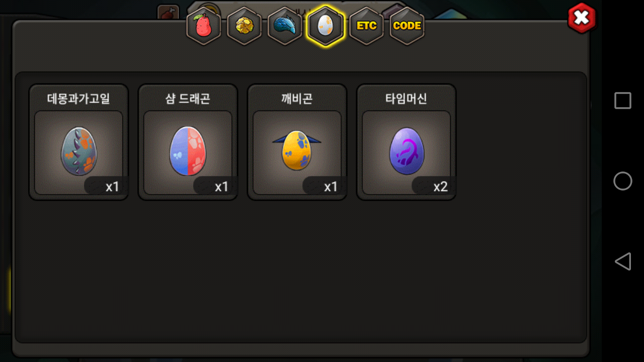This screenshot has height=362, width=644.
Task: Click the 샴 드래곤 item name label
Action: (188, 98)
